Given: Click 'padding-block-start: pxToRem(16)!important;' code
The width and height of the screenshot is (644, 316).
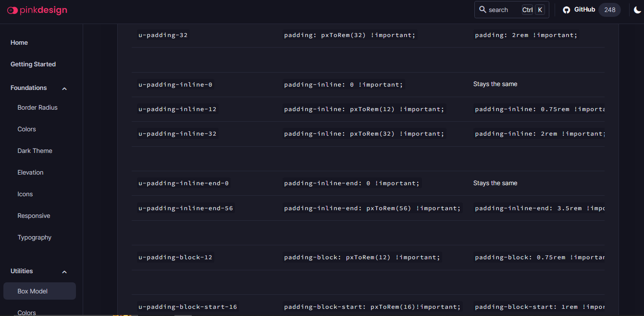Looking at the screenshot, I should click(372, 307).
